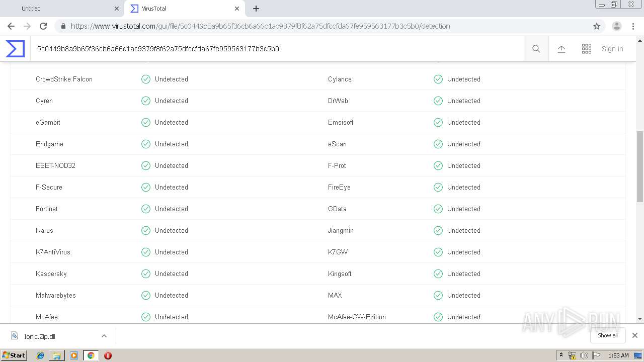Click the Chrome taskbar icon
The height and width of the screenshot is (362, 644).
point(91,355)
